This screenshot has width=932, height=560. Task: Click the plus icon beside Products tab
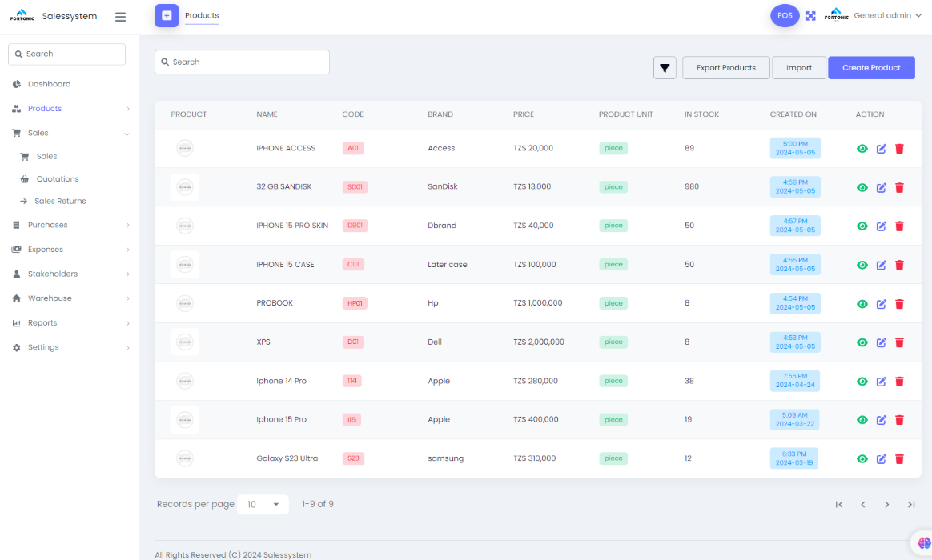167,15
